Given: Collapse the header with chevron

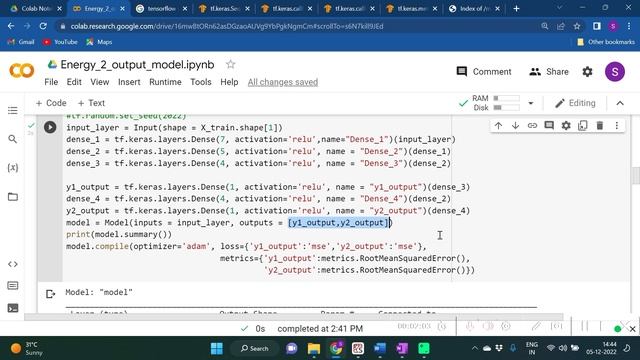Looking at the screenshot, I should (620, 103).
